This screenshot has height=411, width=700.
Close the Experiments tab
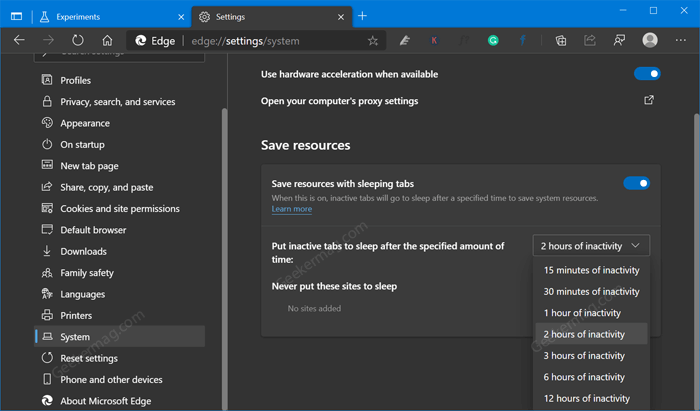point(181,17)
